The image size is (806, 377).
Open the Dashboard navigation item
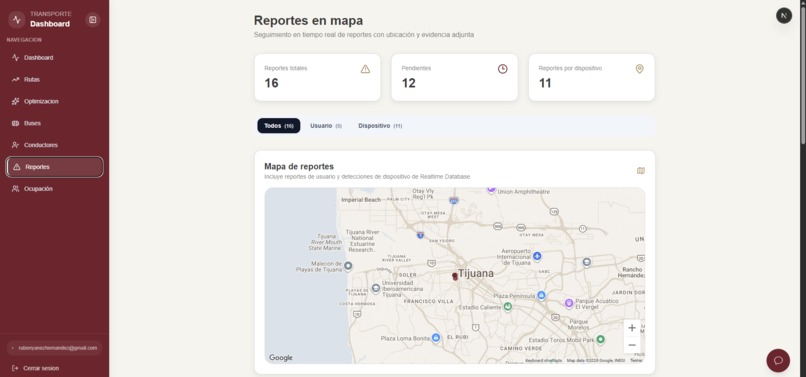click(54, 58)
